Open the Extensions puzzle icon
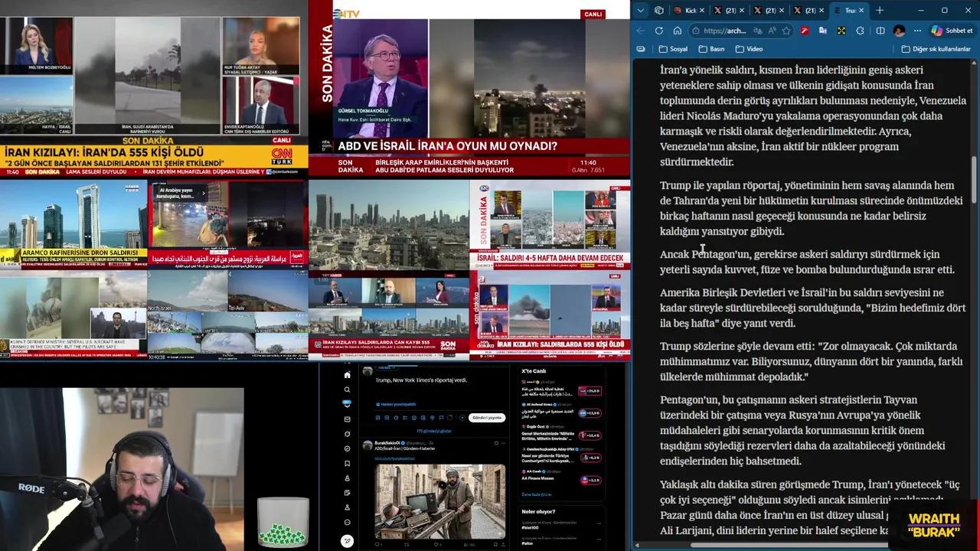This screenshot has width=980, height=551. [861, 31]
